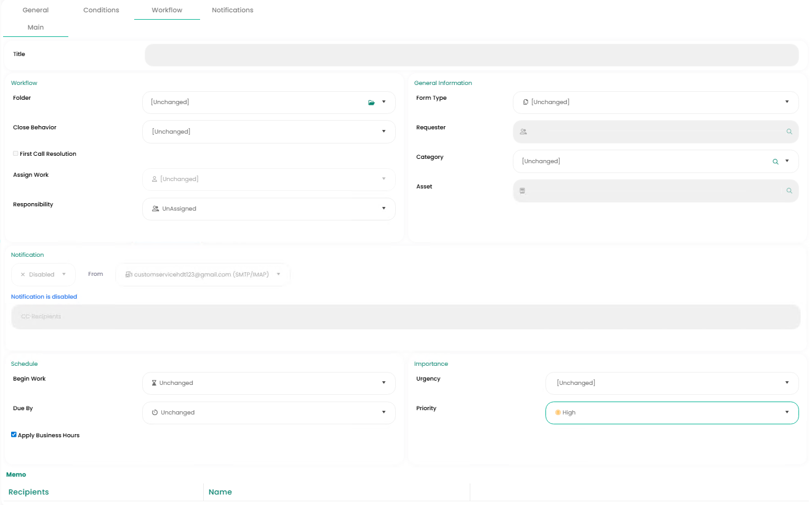Click the orange High priority icon
This screenshot has height=505, width=812.
click(558, 413)
